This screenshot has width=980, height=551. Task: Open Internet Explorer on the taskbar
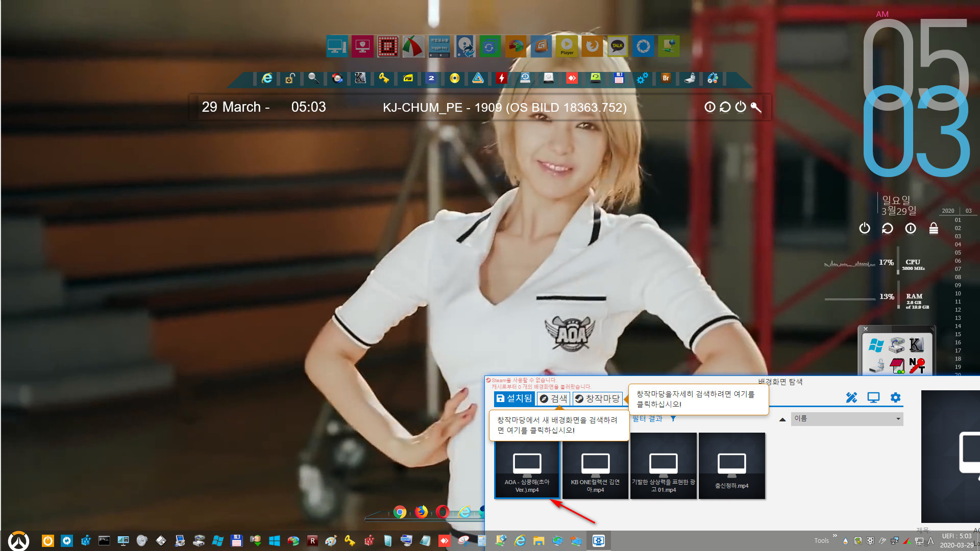[520, 541]
